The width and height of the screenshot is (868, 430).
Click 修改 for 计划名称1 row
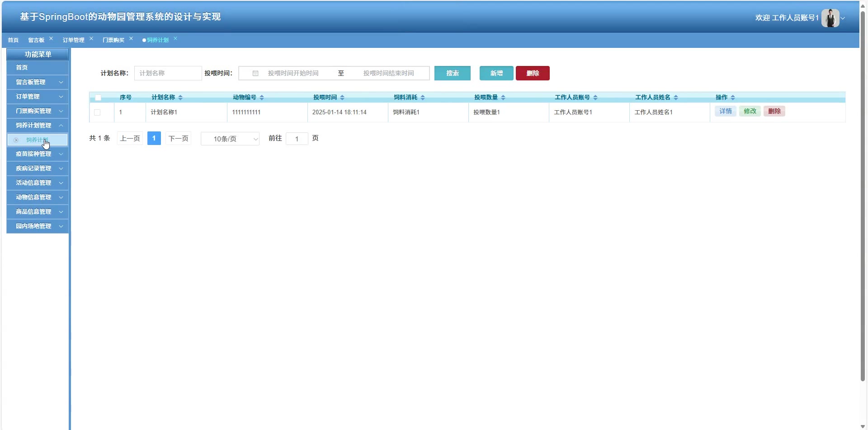[x=750, y=111]
